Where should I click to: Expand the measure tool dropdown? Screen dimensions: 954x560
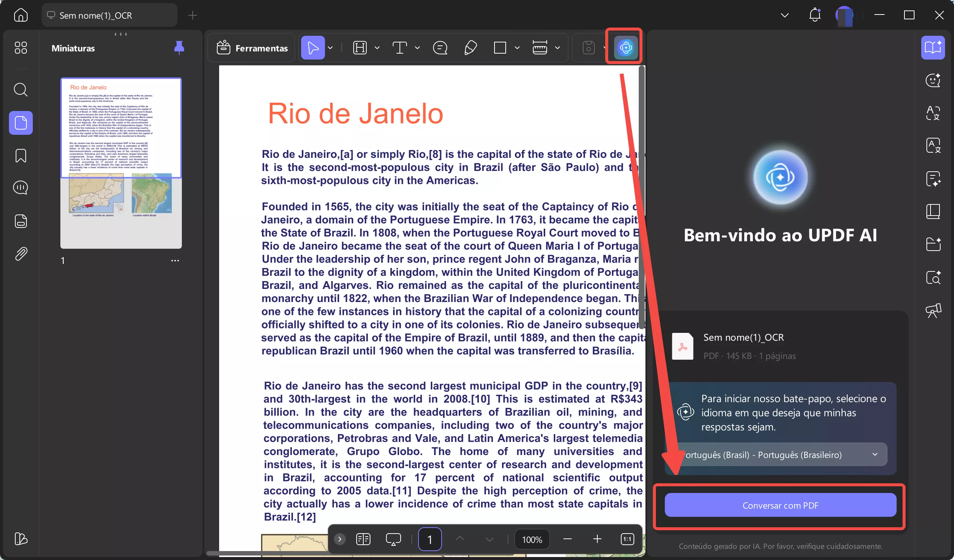557,48
